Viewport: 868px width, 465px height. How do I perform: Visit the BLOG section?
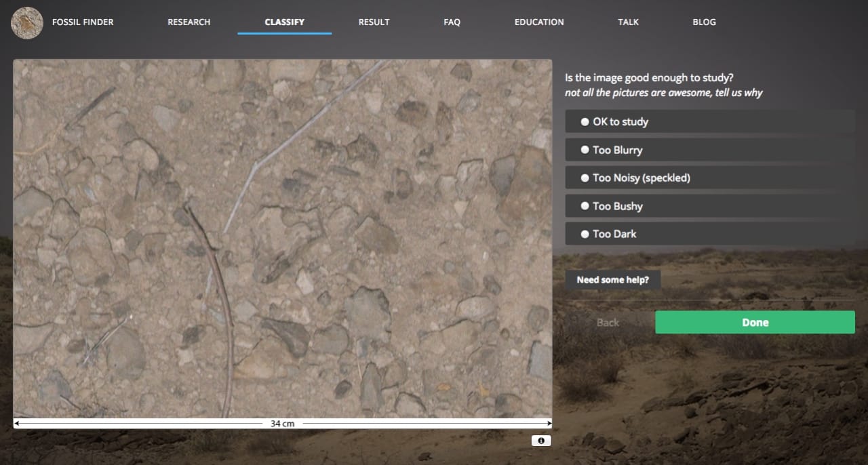tap(704, 22)
